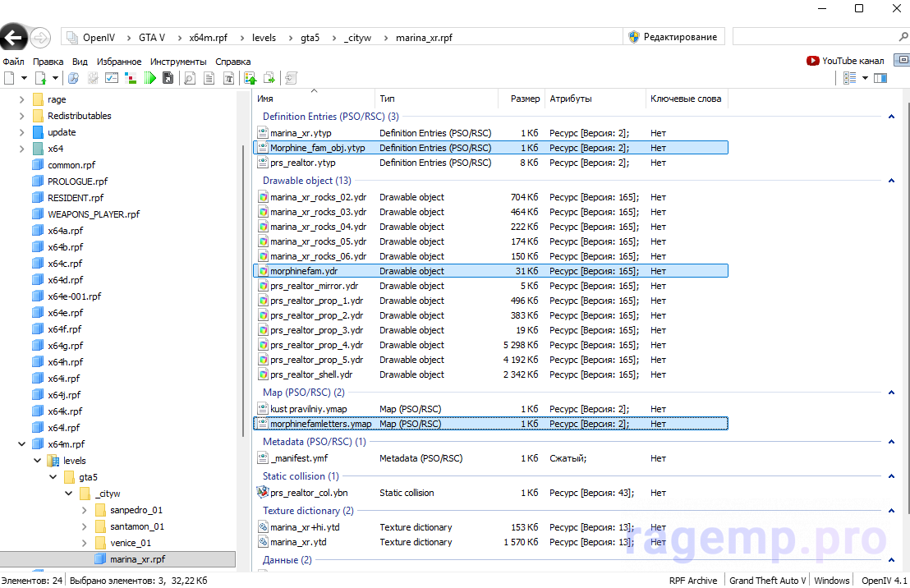Collapse the Drawable object group
Viewport: 910px width, 588px height.
[891, 181]
